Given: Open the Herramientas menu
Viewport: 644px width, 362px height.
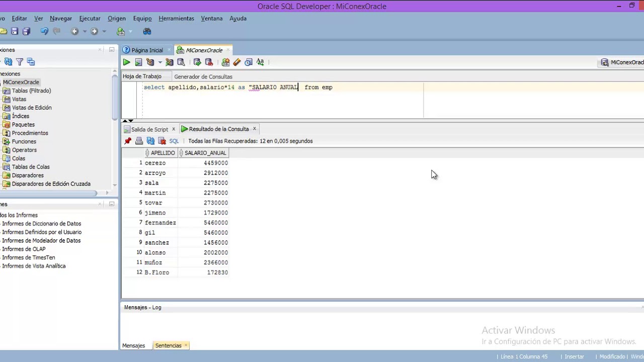Looking at the screenshot, I should point(176,19).
